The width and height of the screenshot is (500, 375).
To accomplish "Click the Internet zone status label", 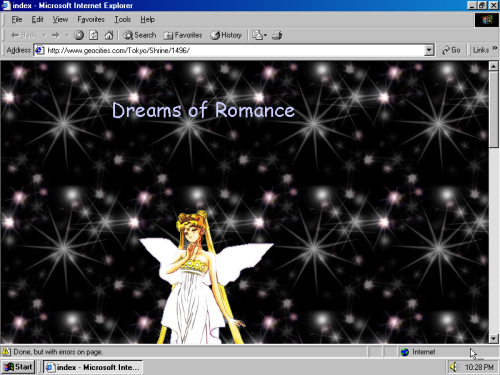I will point(424,352).
